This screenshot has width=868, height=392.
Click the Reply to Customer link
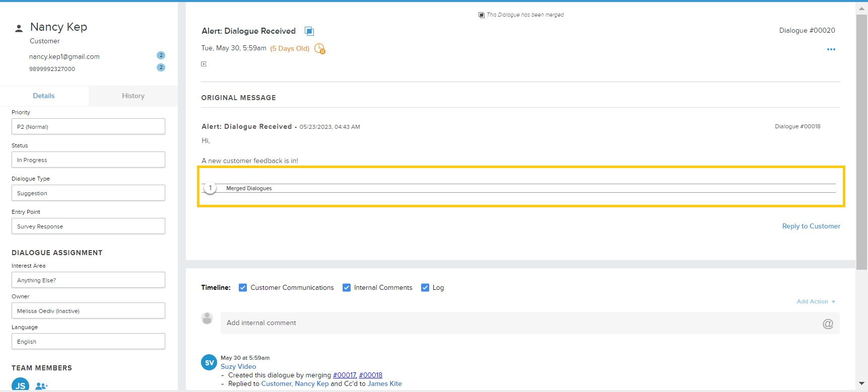[811, 226]
